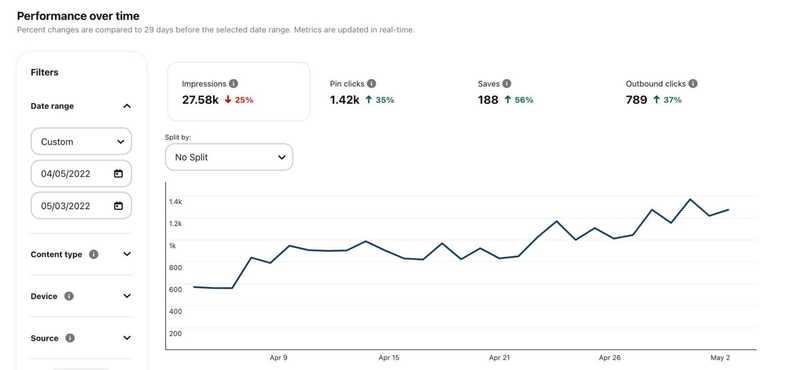Viewport: 800px width, 370px height.
Task: Open calendar picker for 04/05/2022 start date
Action: 118,174
